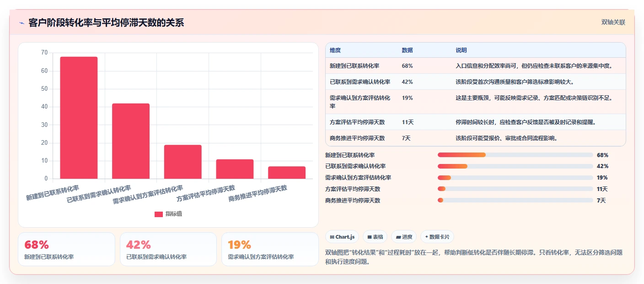Click the note starting with 入口信息和分配效率尚可
644x284 pixels.
534,66
